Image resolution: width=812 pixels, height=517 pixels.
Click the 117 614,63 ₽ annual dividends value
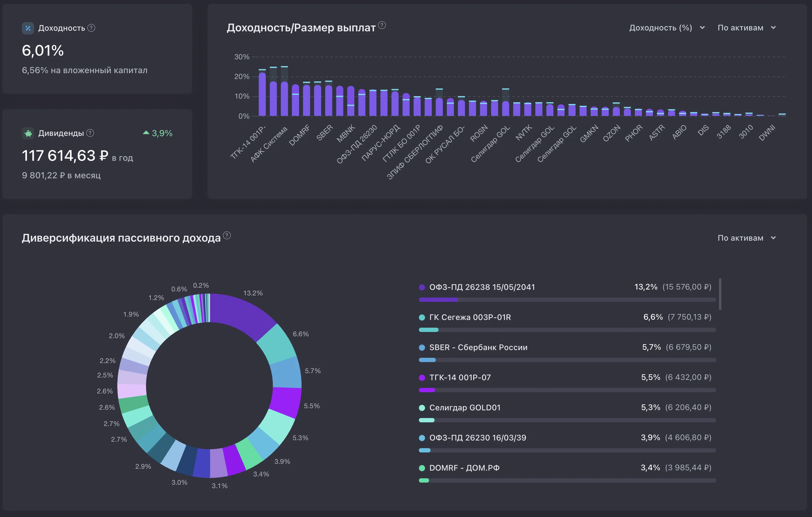coord(65,156)
